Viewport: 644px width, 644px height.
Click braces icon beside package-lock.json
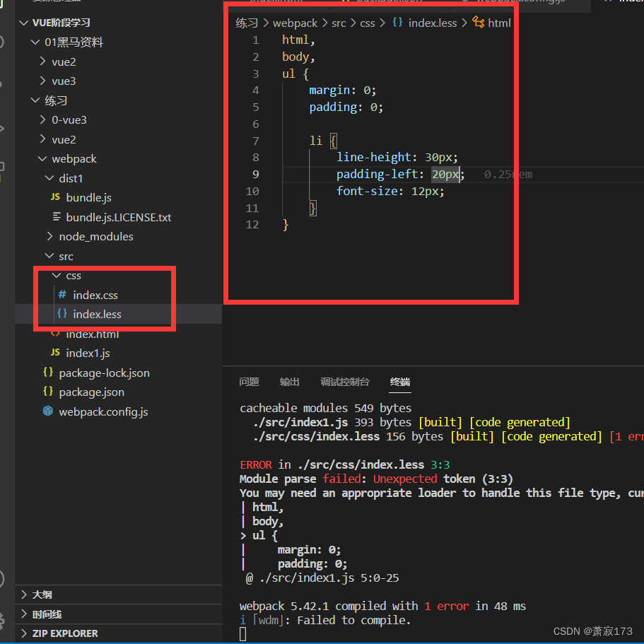[48, 372]
